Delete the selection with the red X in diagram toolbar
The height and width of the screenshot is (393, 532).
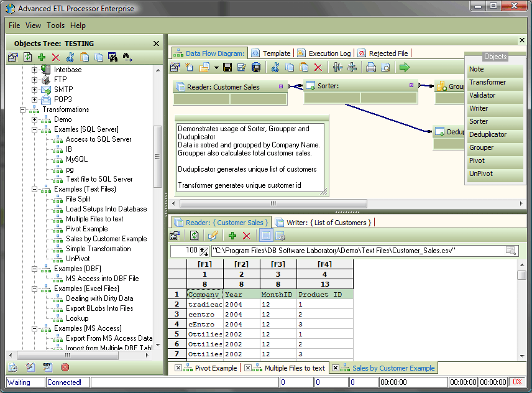[318, 67]
